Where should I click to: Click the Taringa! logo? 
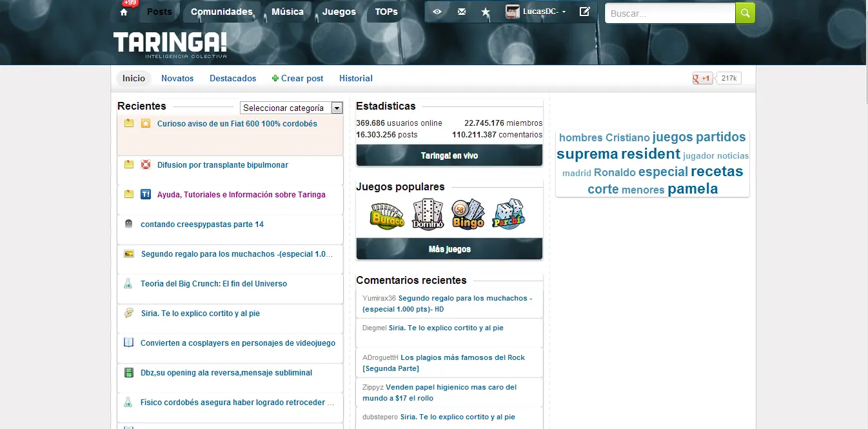[170, 45]
